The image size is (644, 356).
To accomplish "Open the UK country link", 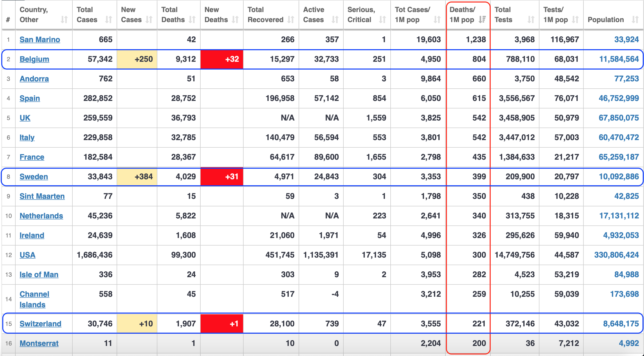I will [25, 118].
